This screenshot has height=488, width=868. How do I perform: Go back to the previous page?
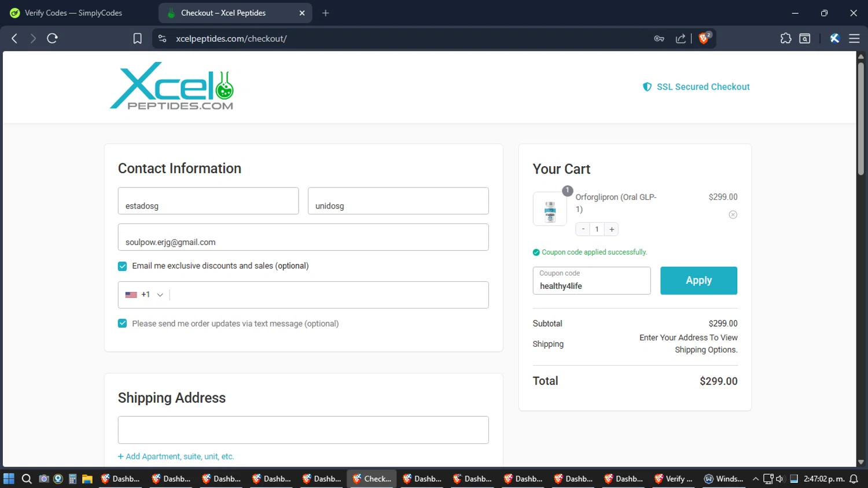click(14, 38)
